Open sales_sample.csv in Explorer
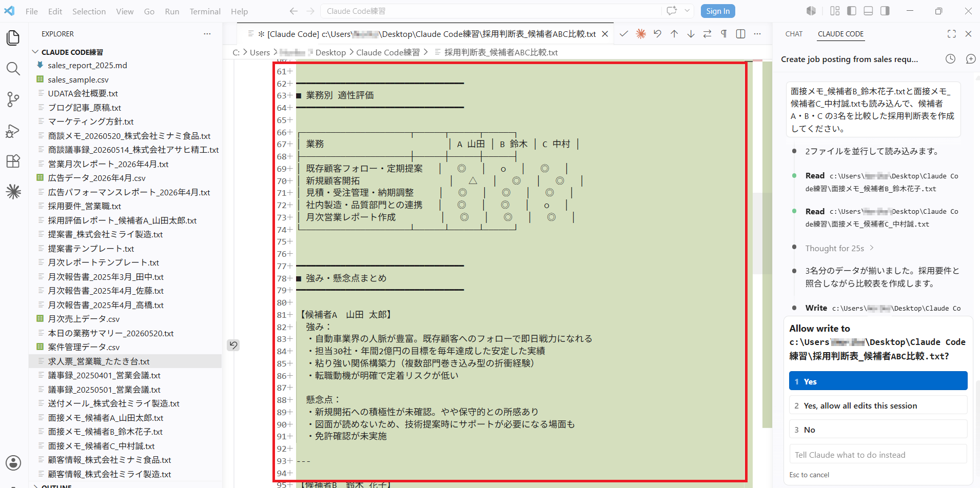The width and height of the screenshot is (980, 488). [78, 79]
